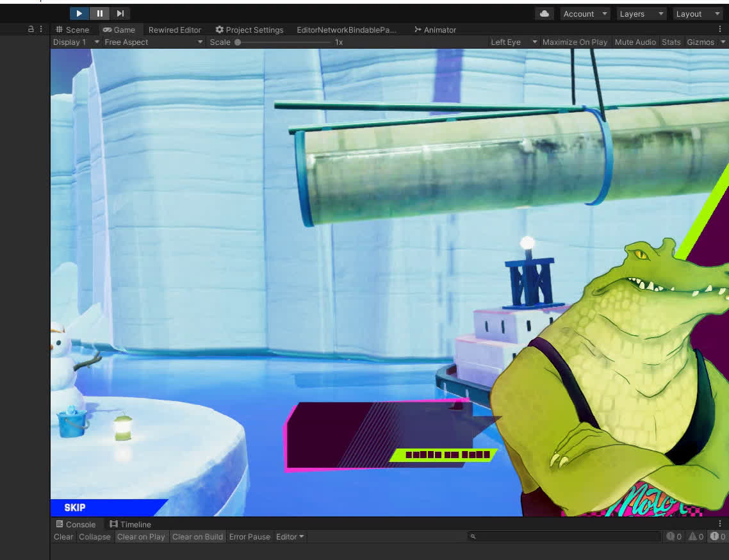Click the SKIP button in the game
Screen dimensions: 729x560
(x=75, y=507)
